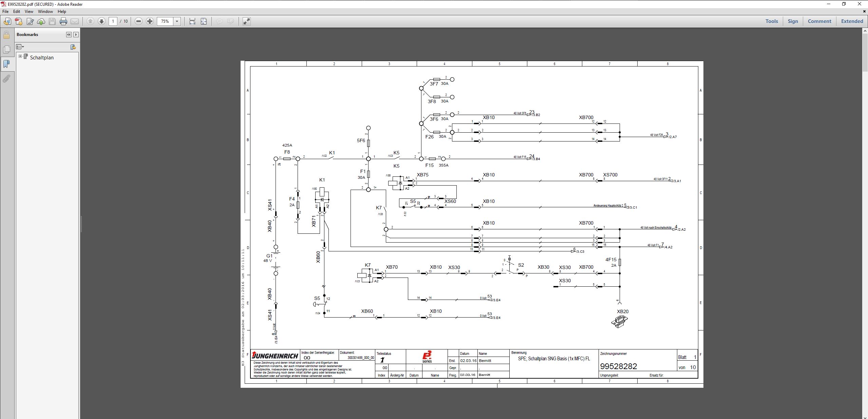Expand the Schaltplan bookmark
Viewport: 868px width, 419px height.
click(20, 56)
